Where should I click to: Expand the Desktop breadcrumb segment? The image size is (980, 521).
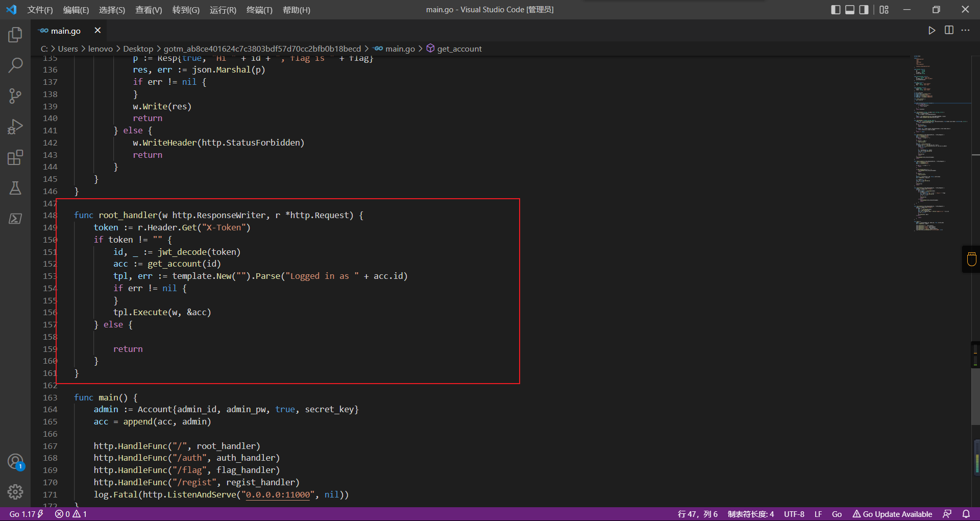coord(138,49)
